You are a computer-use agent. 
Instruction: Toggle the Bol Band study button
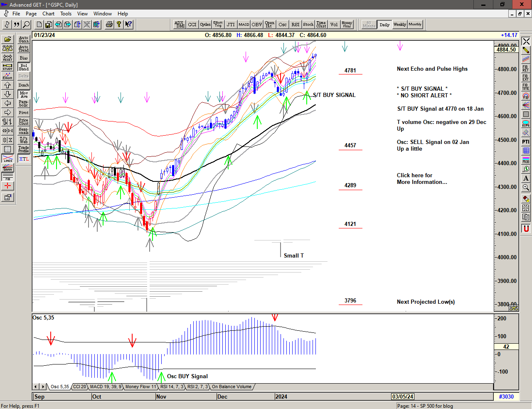[24, 67]
